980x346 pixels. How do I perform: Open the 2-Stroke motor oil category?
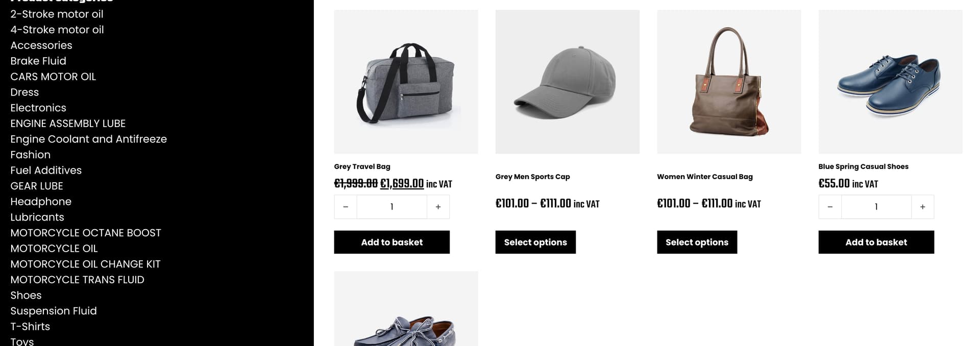click(x=57, y=14)
